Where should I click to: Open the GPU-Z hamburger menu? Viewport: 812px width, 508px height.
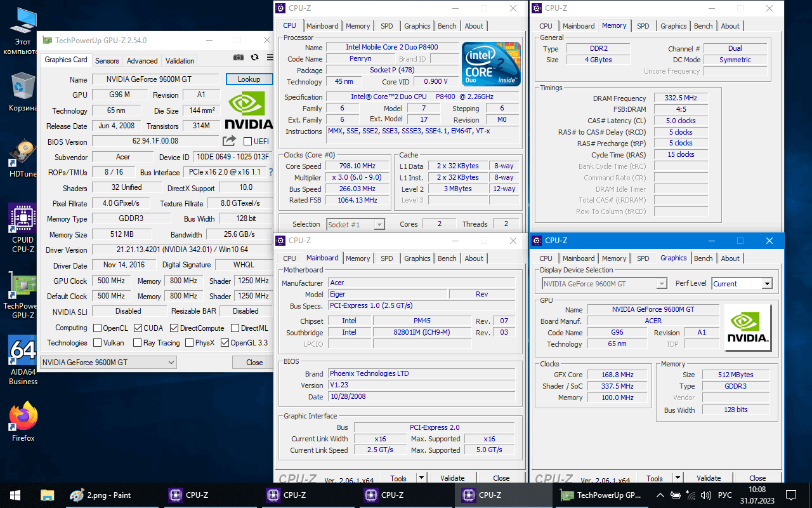tap(270, 57)
